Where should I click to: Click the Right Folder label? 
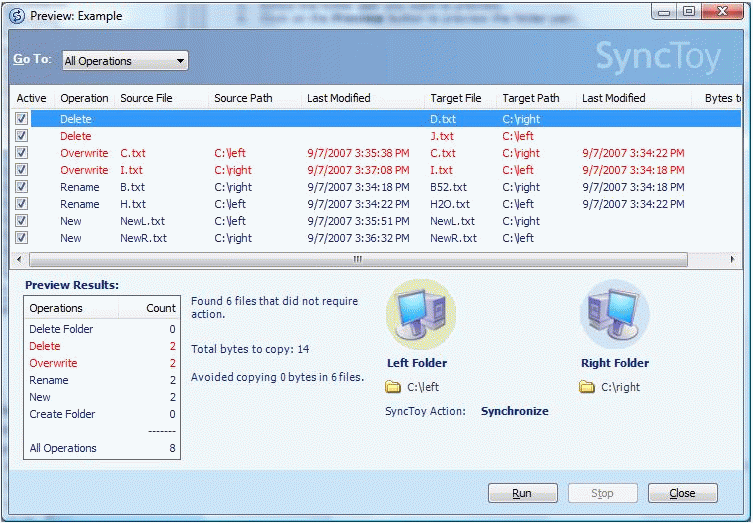click(x=615, y=363)
